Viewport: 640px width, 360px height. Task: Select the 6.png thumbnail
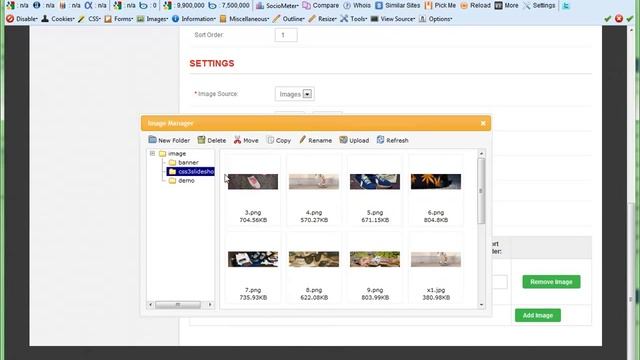(x=436, y=182)
